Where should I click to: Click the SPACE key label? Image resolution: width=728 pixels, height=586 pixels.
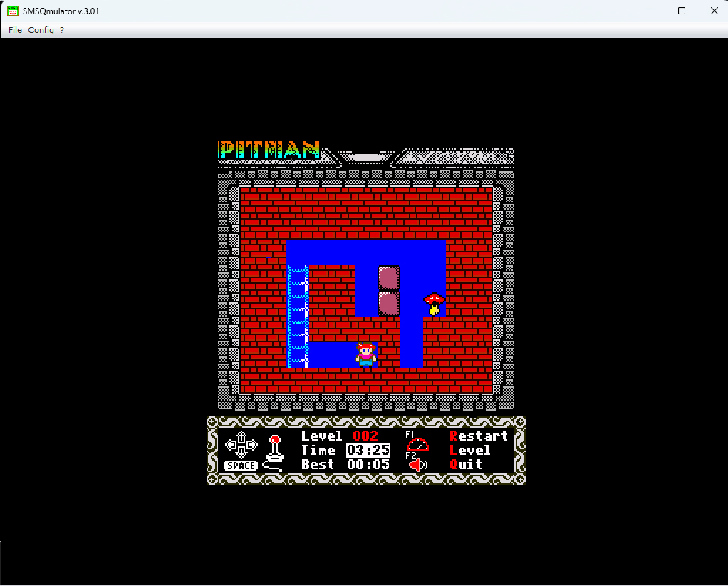[241, 466]
